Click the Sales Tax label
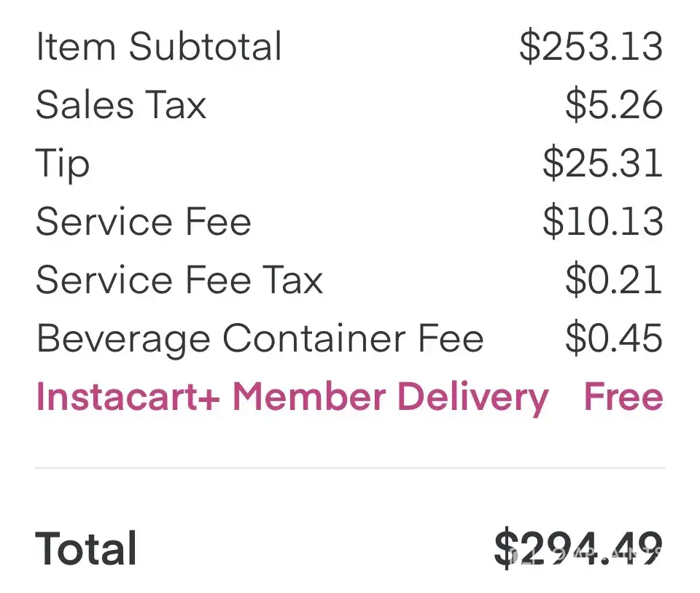700x593 pixels. (x=121, y=105)
